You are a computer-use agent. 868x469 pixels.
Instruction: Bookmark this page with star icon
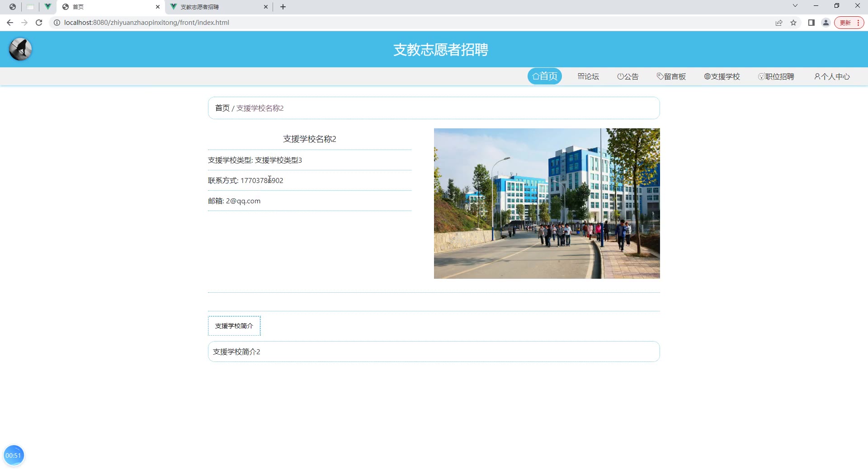click(x=793, y=23)
